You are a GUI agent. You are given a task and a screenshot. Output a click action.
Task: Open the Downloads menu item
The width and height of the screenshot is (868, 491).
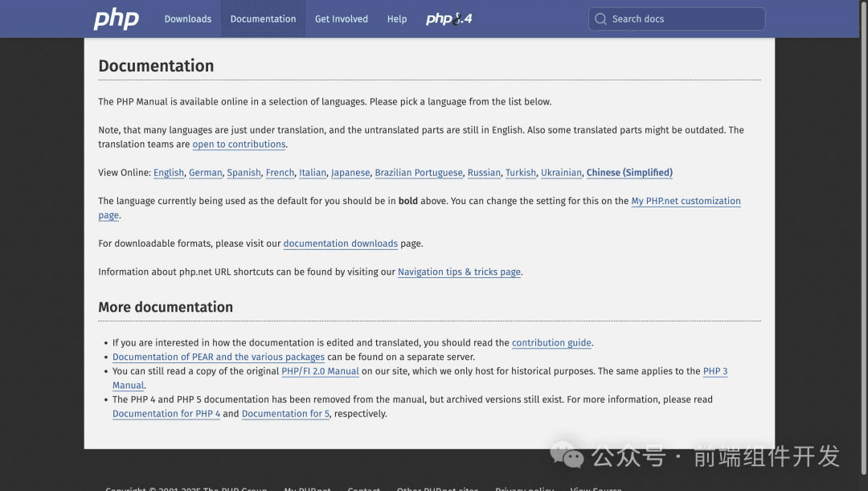187,18
